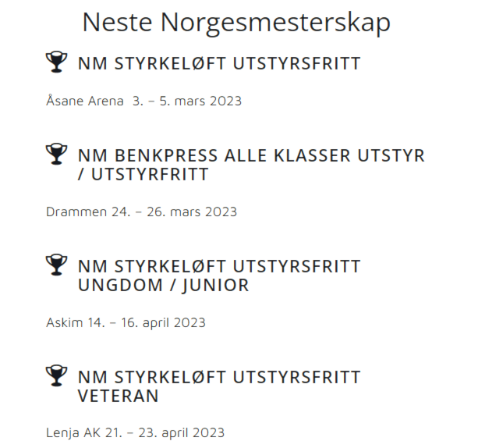Click the 'UNGDOM / JUNIOR' text
This screenshot has height=448, width=478.
(164, 286)
